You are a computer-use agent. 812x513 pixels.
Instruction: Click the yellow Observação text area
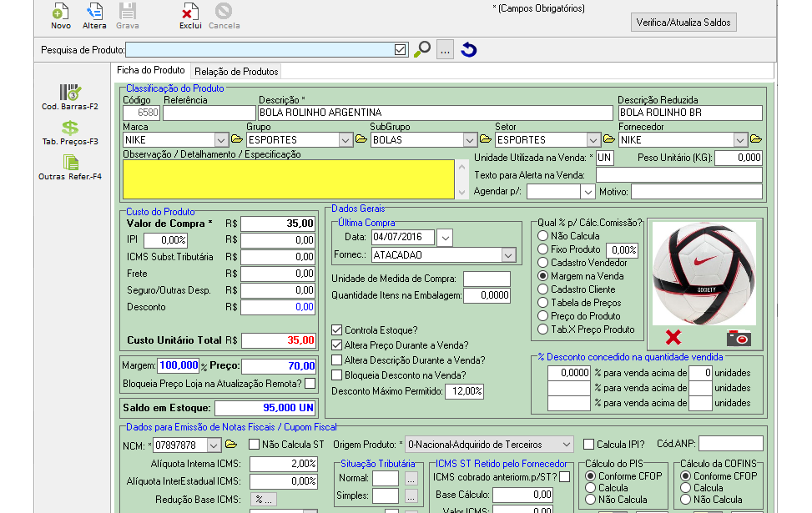tap(288, 180)
